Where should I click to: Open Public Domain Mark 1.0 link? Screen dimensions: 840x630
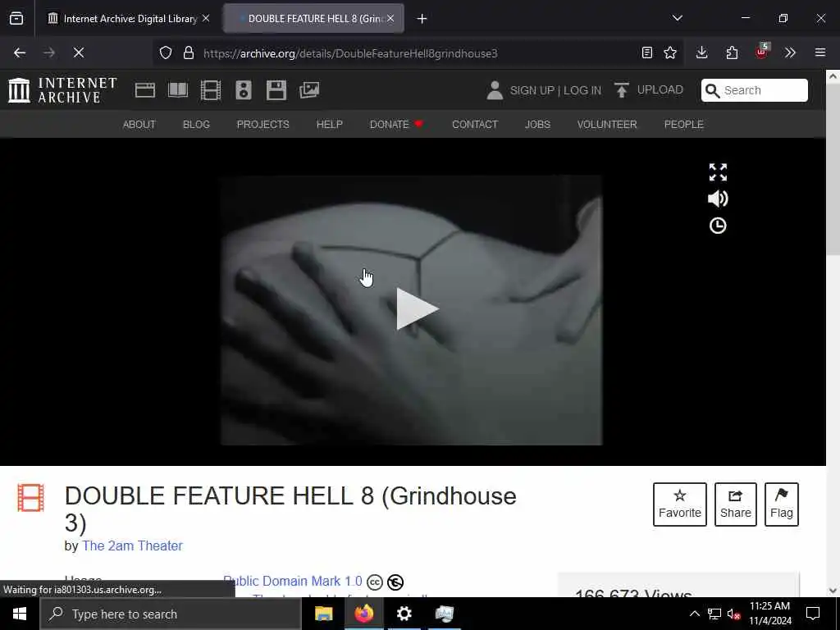pyautogui.click(x=293, y=581)
